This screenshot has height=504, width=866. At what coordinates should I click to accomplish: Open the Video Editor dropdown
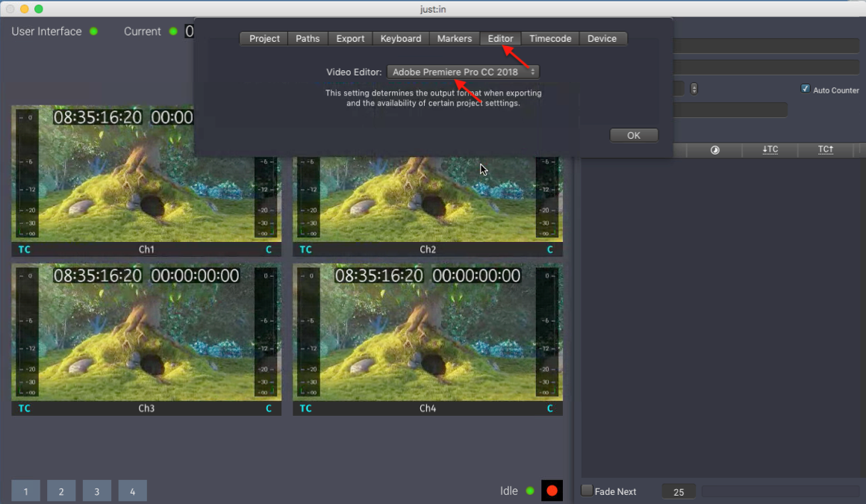(463, 72)
